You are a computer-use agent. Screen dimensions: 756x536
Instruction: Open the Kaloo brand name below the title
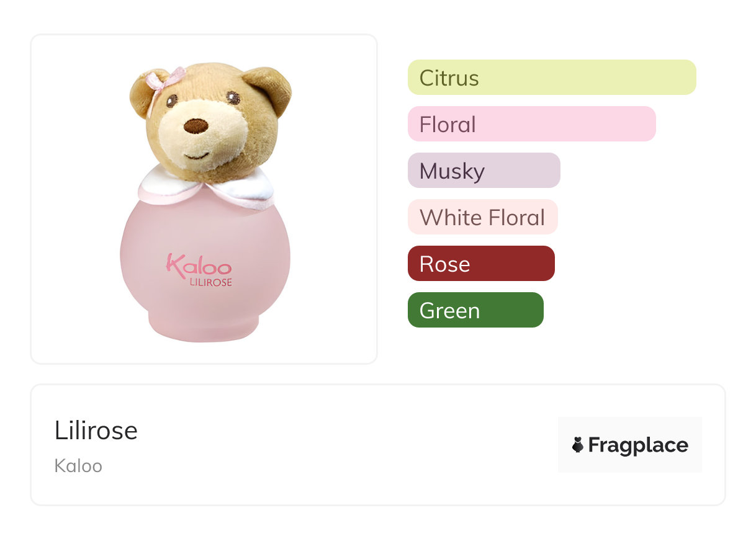(x=78, y=466)
